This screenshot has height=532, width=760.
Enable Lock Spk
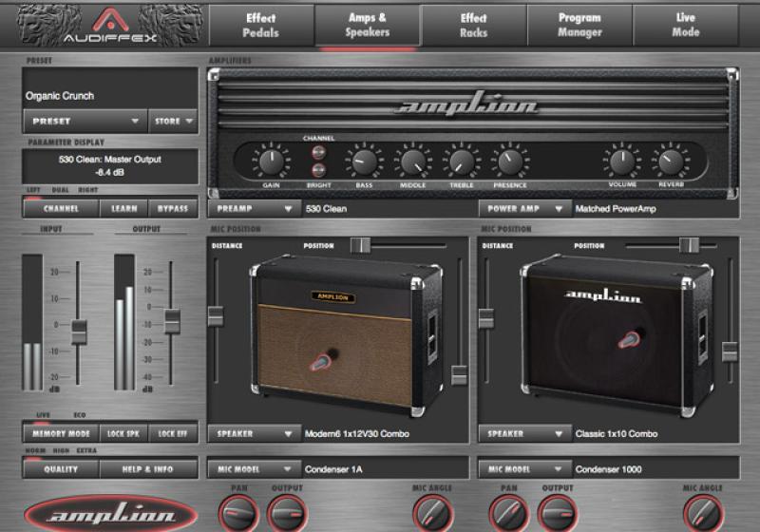pyautogui.click(x=123, y=433)
